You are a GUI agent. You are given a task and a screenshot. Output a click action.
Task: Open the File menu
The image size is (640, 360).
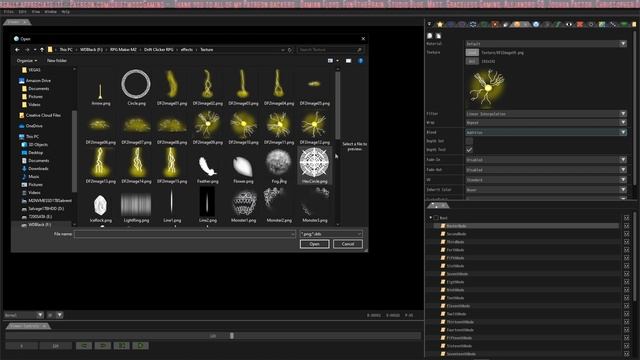point(8,12)
